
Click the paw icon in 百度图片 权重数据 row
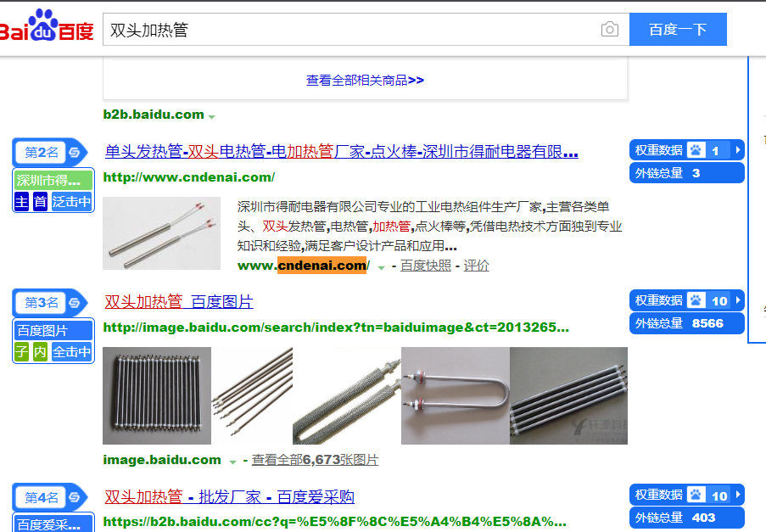click(696, 300)
